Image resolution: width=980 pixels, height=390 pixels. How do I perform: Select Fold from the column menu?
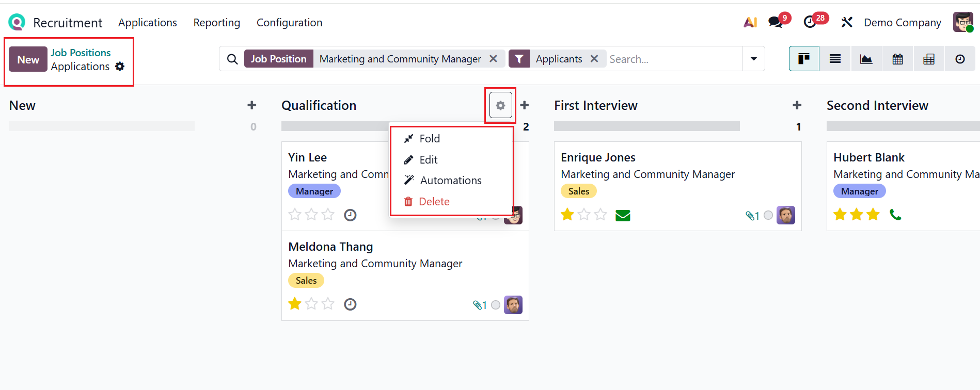429,139
